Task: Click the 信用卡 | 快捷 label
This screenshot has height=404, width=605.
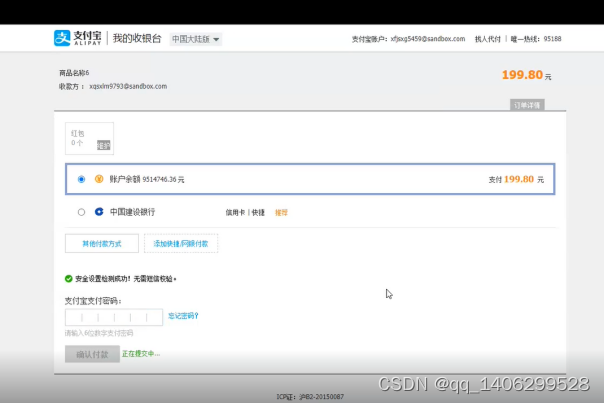Action: pos(245,213)
